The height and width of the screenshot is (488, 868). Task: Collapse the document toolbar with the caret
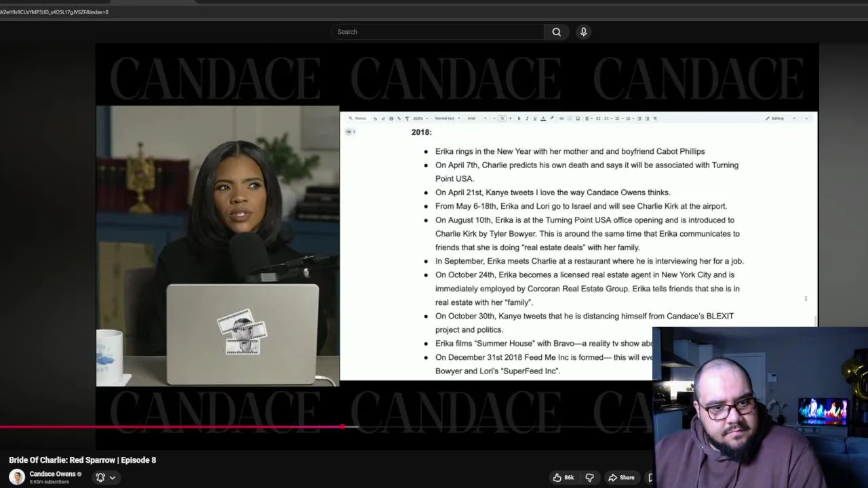[806, 119]
